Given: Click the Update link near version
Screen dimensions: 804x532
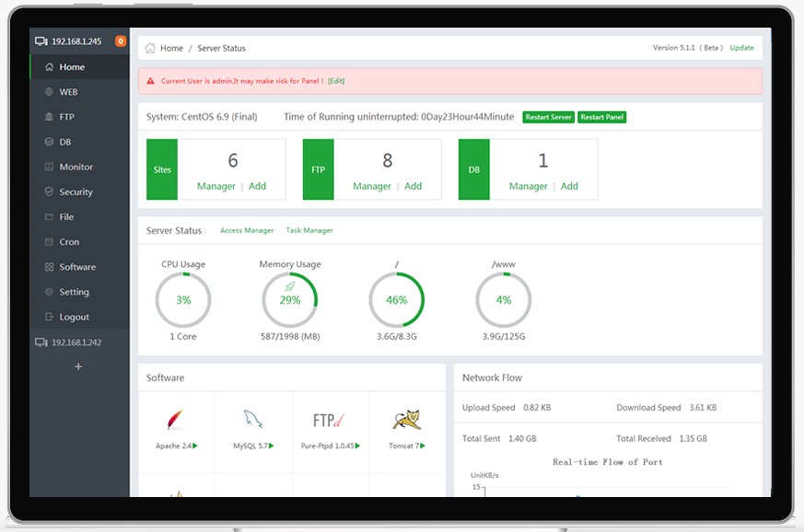Looking at the screenshot, I should tap(741, 48).
